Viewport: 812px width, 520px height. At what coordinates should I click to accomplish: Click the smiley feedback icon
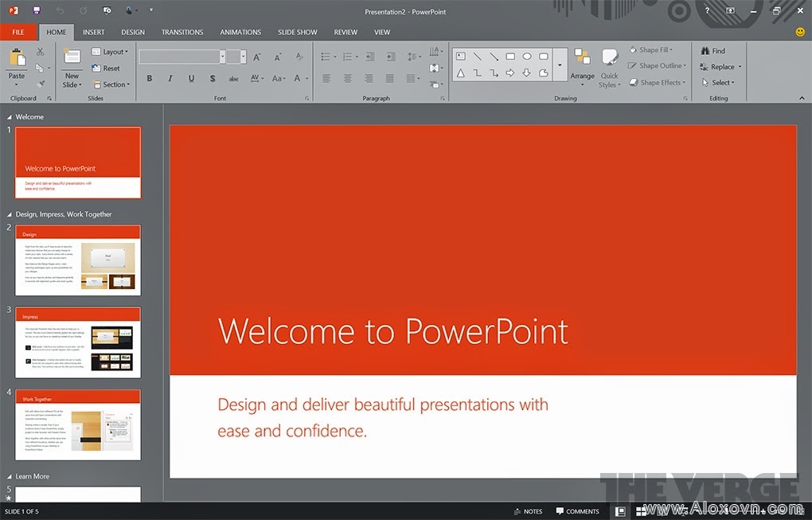(800, 32)
